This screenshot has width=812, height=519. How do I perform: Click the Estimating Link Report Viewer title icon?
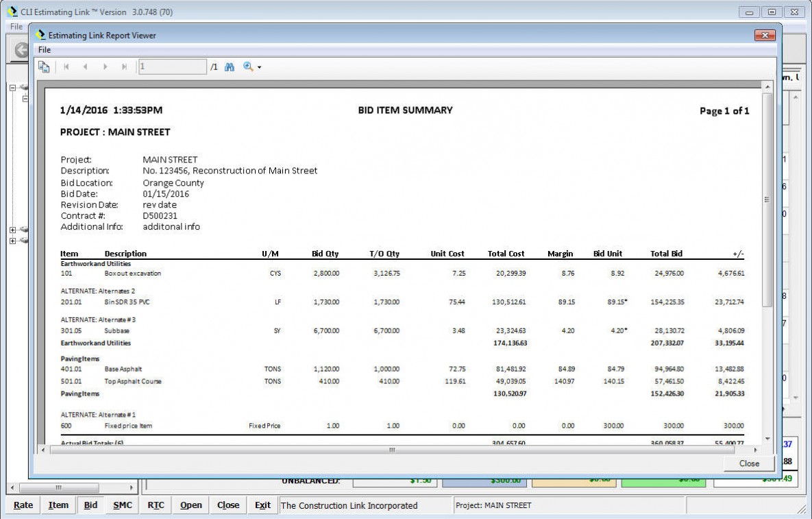(40, 35)
